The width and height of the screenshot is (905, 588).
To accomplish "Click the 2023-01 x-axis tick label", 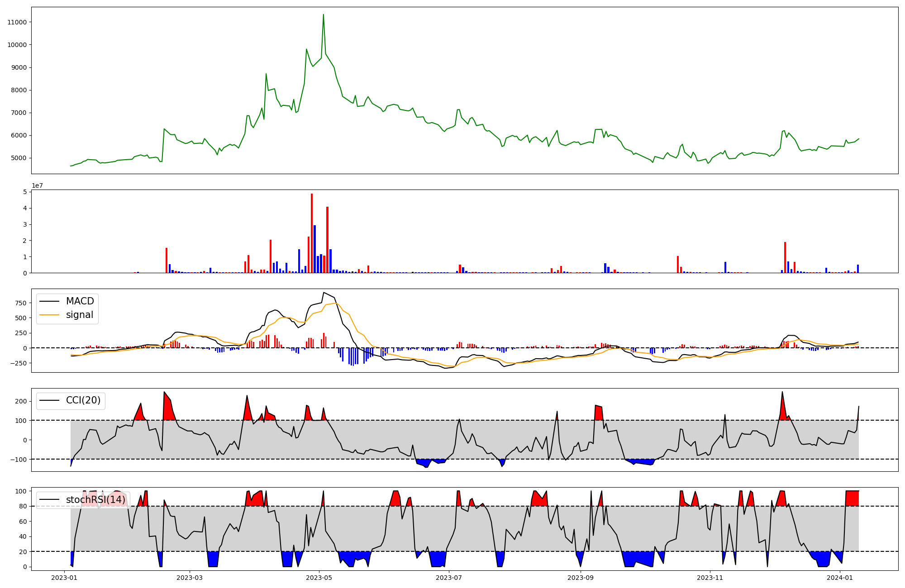I will pos(65,578).
